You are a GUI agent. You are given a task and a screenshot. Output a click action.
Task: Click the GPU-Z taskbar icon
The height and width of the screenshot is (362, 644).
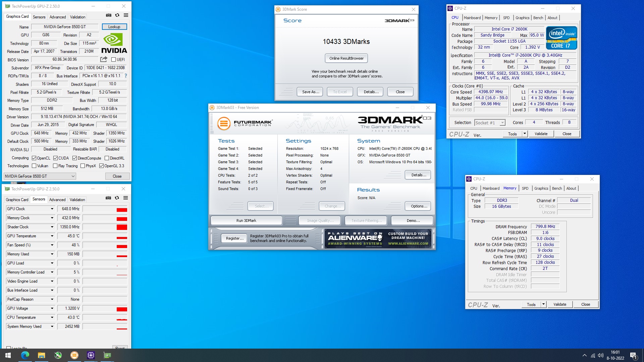click(x=107, y=355)
